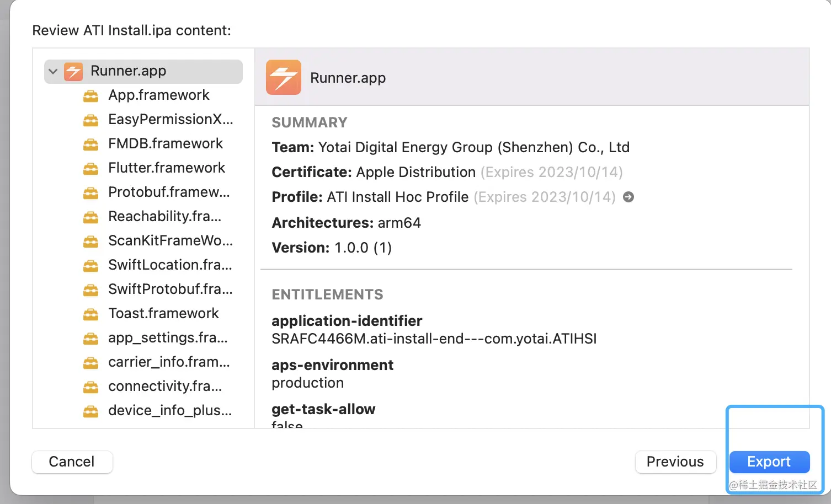The height and width of the screenshot is (504, 831).
Task: Select SwiftLocation framework entry
Action: click(x=170, y=265)
